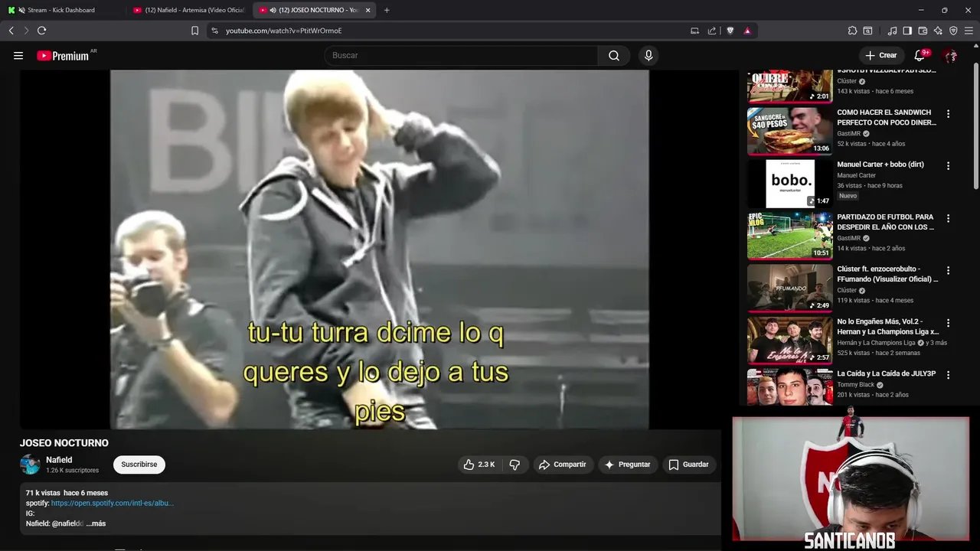980x551 pixels.
Task: Click the search magnifier button
Action: click(614, 55)
